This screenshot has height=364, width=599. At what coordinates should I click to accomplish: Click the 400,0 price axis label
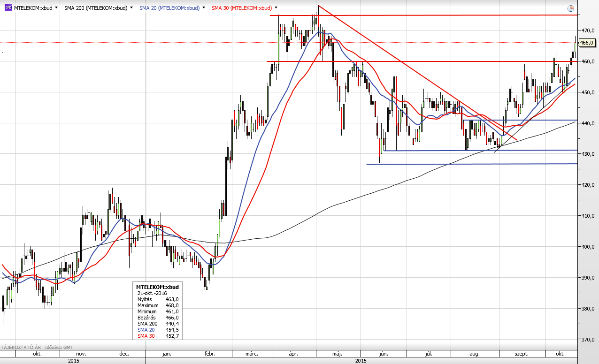(x=589, y=247)
